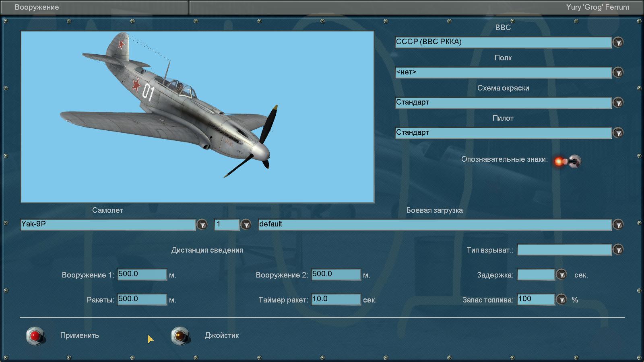Click the Запас топлива value field
The height and width of the screenshot is (362, 644).
[x=536, y=299]
